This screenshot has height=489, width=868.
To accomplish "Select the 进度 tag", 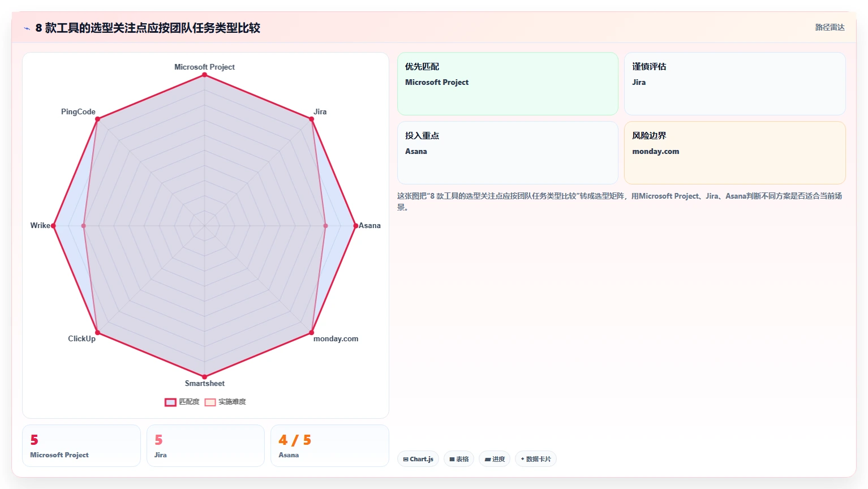I will pyautogui.click(x=495, y=459).
